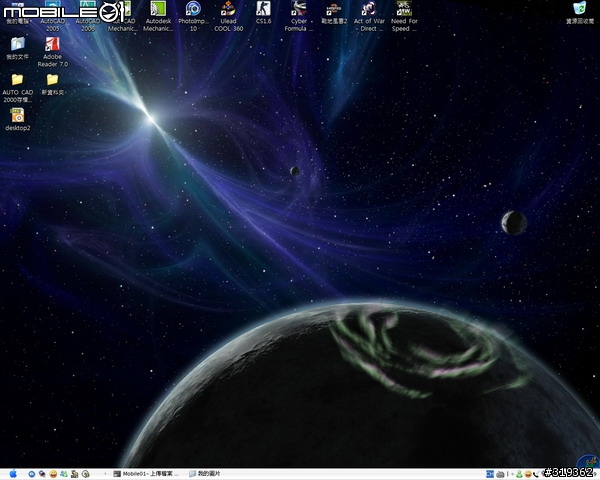
Task: Open the new folder beside AUTO CAD folder
Action: 52,84
